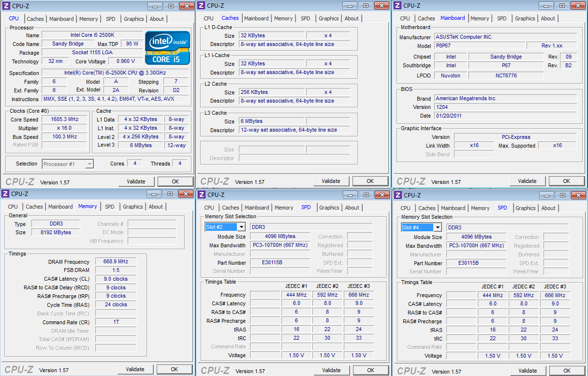Click the DRAM Frequency value '668.9 MHz'
Viewport: 588px width, 376px height.
pyautogui.click(x=116, y=262)
